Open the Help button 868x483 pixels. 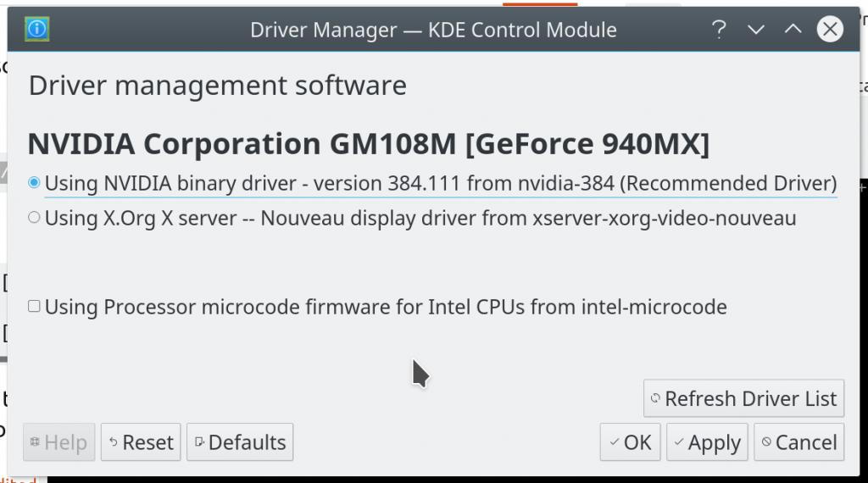(x=58, y=442)
